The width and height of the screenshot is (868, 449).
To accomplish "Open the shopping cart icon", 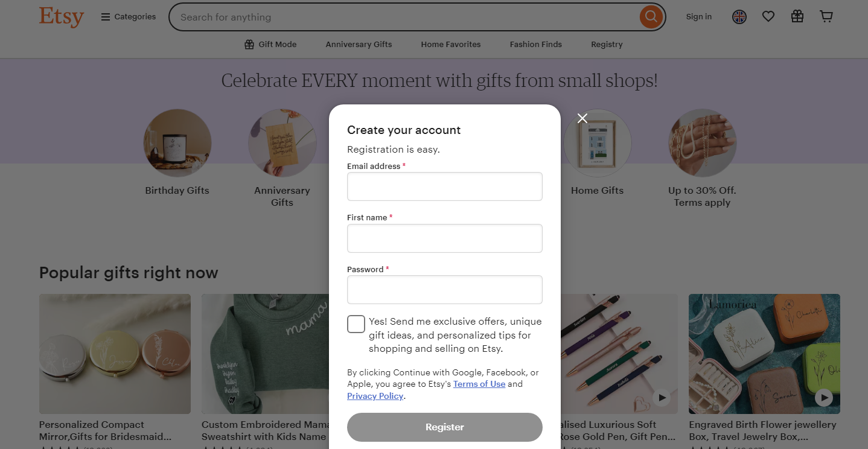I will 826,16.
